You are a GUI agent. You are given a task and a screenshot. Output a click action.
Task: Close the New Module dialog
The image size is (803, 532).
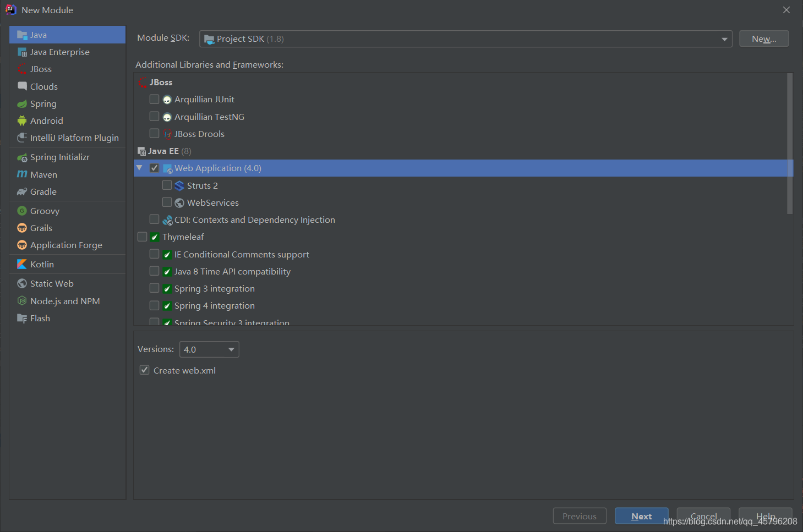[786, 10]
